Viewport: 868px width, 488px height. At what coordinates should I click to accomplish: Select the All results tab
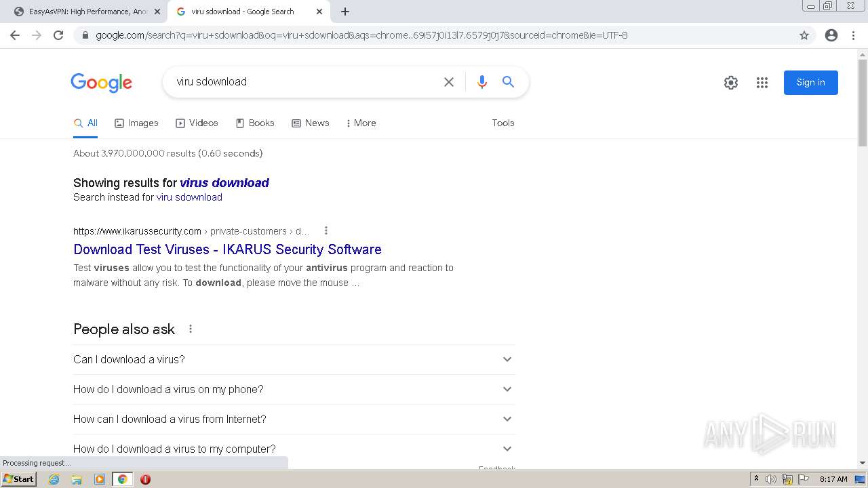85,123
